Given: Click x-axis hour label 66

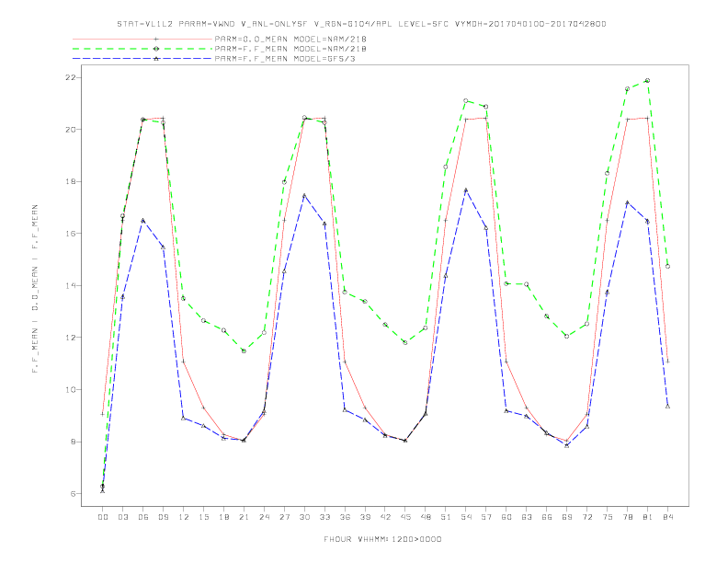Looking at the screenshot, I should coord(547,517).
